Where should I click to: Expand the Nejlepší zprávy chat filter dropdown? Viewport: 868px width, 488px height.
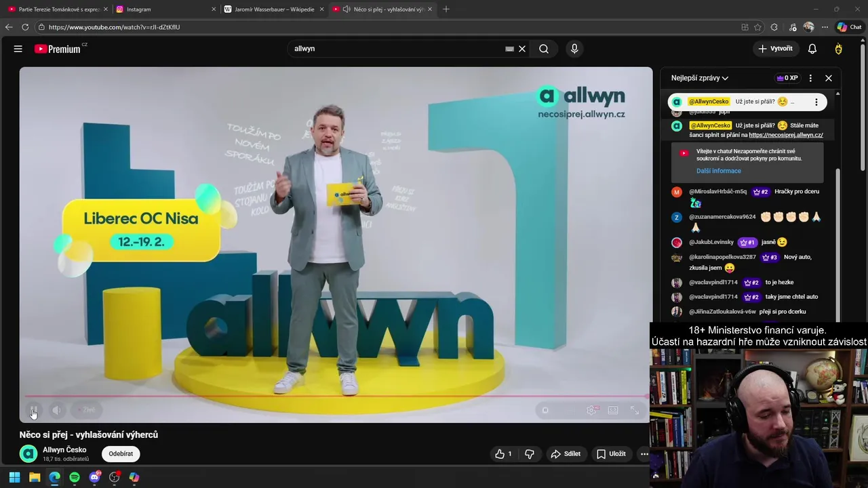pyautogui.click(x=700, y=78)
